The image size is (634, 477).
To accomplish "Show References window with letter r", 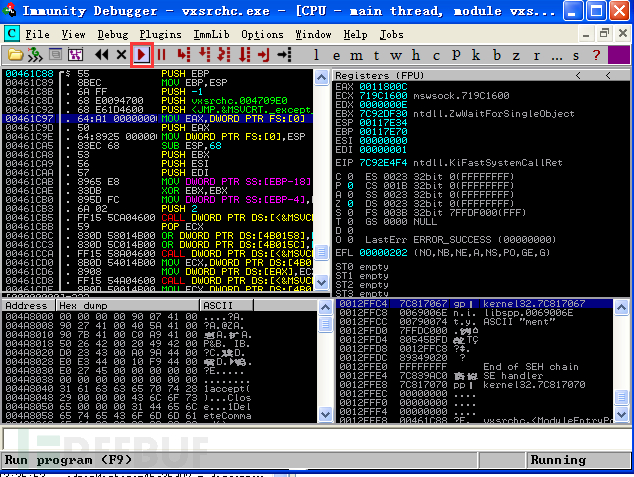I will tap(537, 56).
